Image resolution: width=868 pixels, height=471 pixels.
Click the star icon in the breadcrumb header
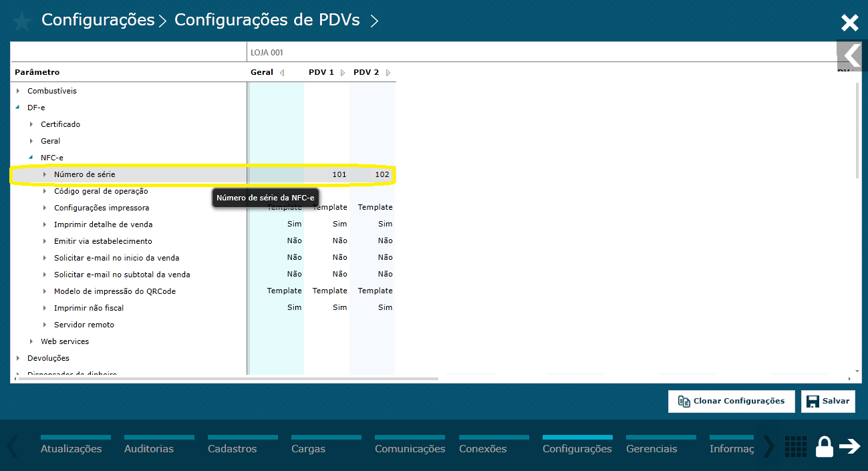pos(21,21)
